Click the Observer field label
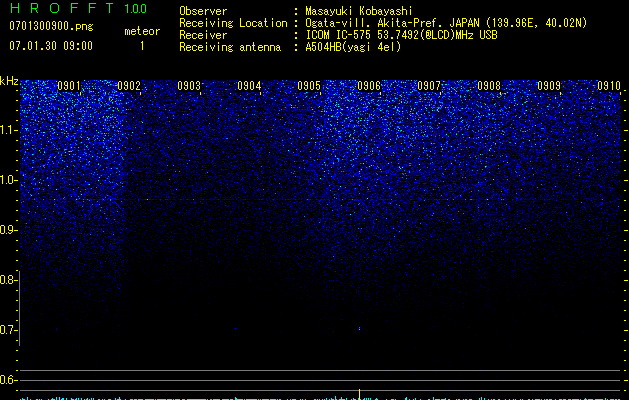Viewport: 629px width, 400px height. pos(203,11)
